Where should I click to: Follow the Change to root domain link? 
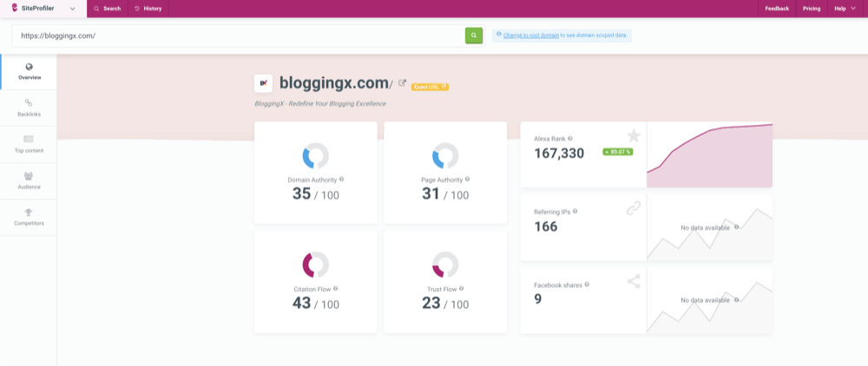531,36
